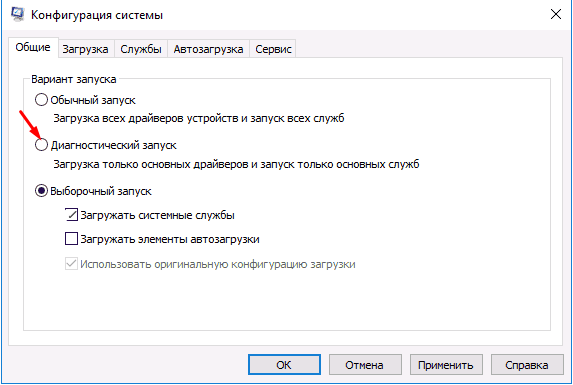Close the Конфигурация системы window
The height and width of the screenshot is (385, 573).
[x=555, y=15]
